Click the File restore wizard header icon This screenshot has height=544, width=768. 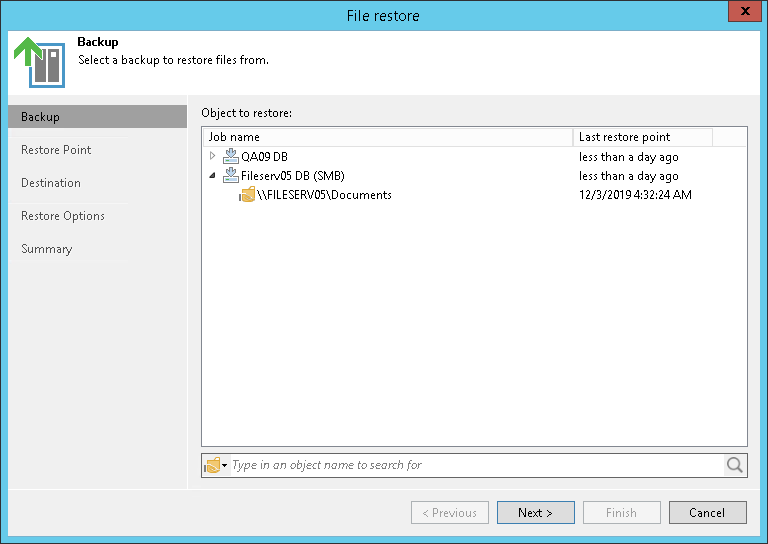(x=39, y=62)
